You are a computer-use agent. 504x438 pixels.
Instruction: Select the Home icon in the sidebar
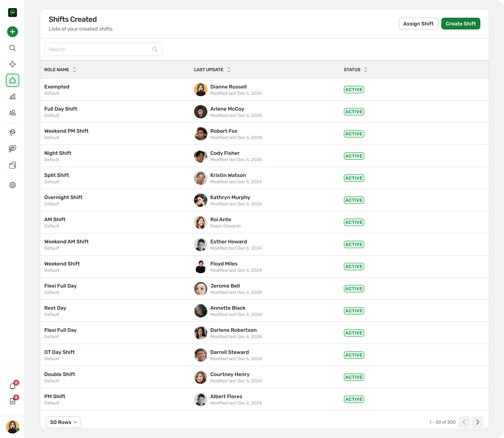pyautogui.click(x=13, y=80)
